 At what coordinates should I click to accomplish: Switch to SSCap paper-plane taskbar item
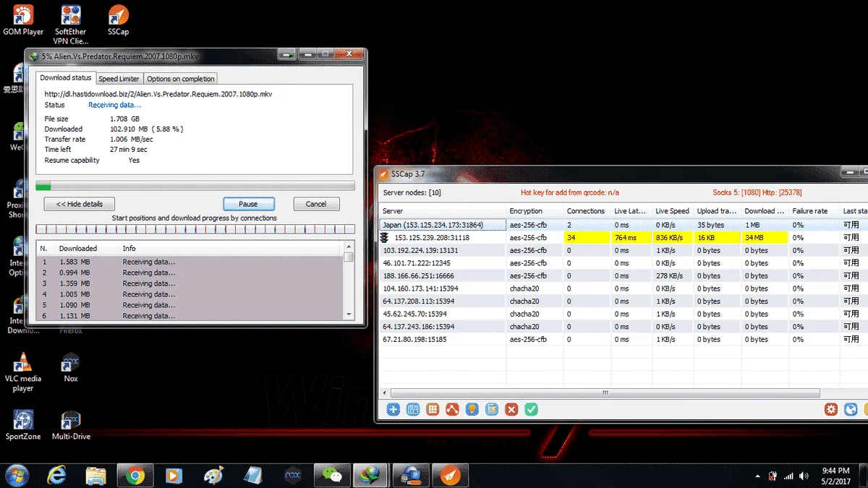450,475
